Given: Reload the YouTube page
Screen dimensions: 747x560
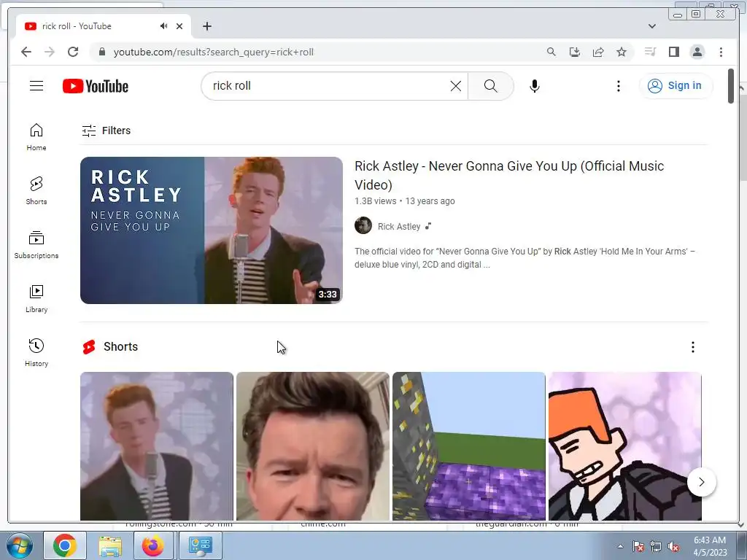Looking at the screenshot, I should pyautogui.click(x=73, y=52).
